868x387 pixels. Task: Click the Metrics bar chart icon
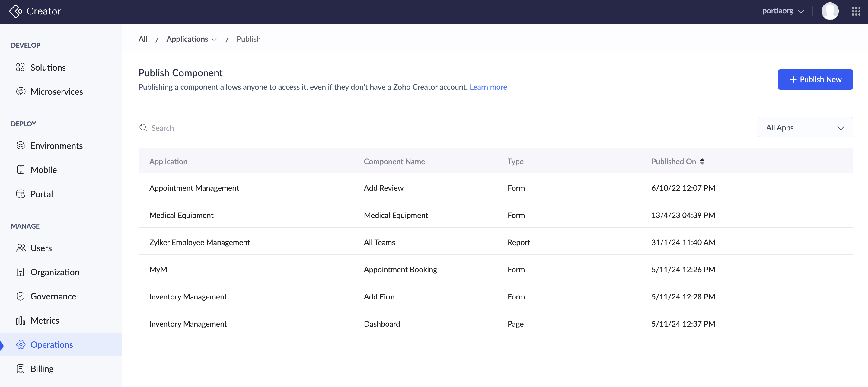pos(21,320)
